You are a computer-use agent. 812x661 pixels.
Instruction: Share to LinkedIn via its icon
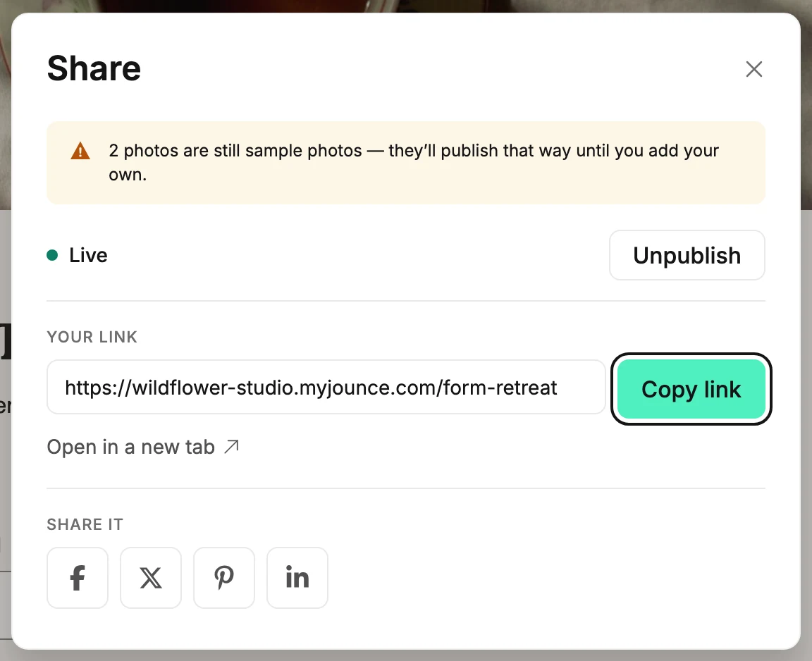click(x=297, y=578)
